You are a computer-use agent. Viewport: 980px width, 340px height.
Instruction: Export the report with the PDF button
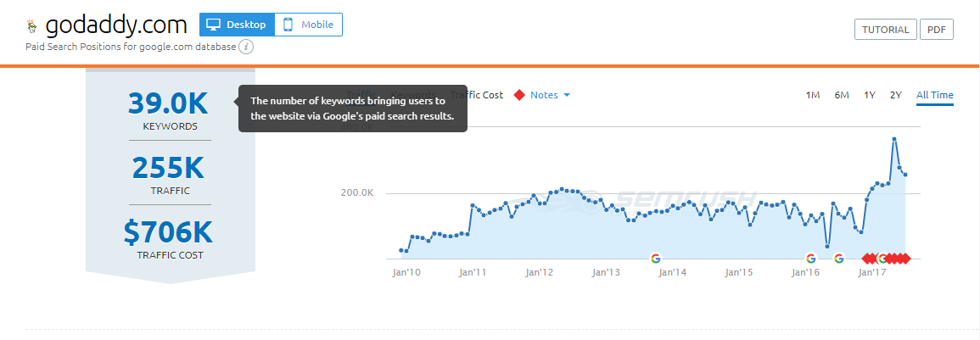[936, 30]
